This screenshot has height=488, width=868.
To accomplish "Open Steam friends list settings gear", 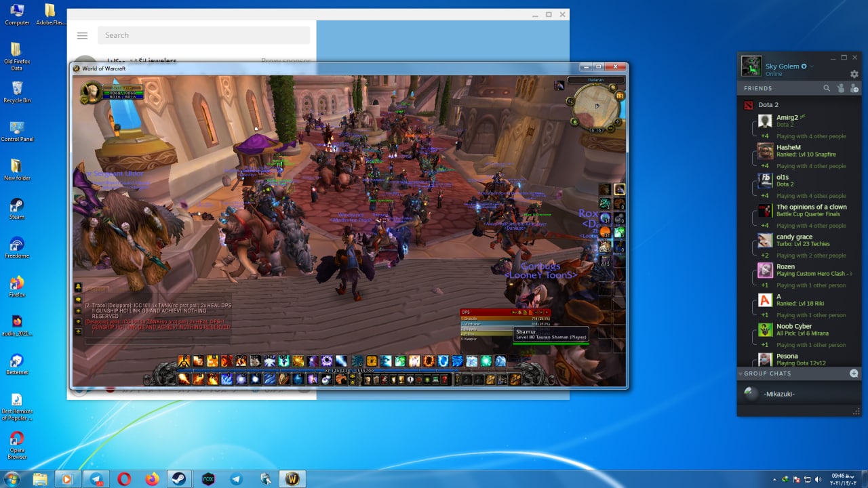I will [854, 74].
